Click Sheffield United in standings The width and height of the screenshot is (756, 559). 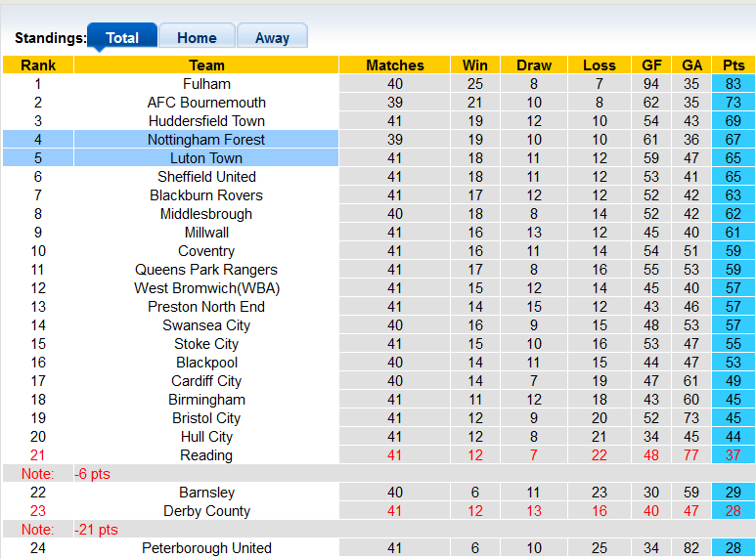tap(206, 177)
